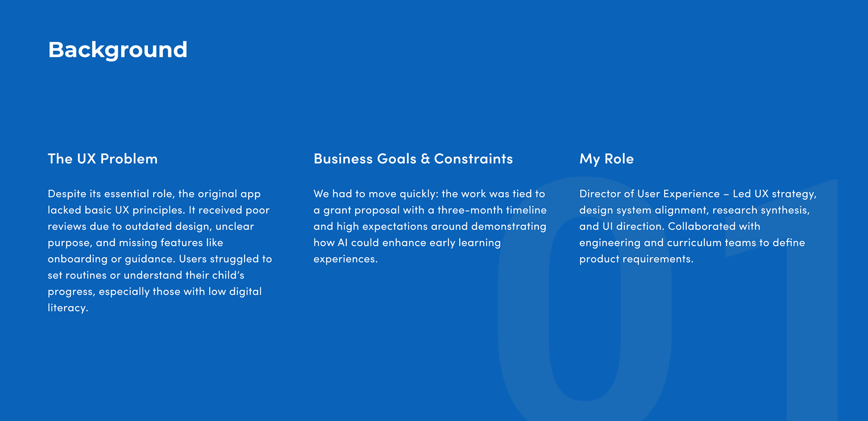
Task: Click the line 'lacked basic UX principles'
Action: pos(158,210)
